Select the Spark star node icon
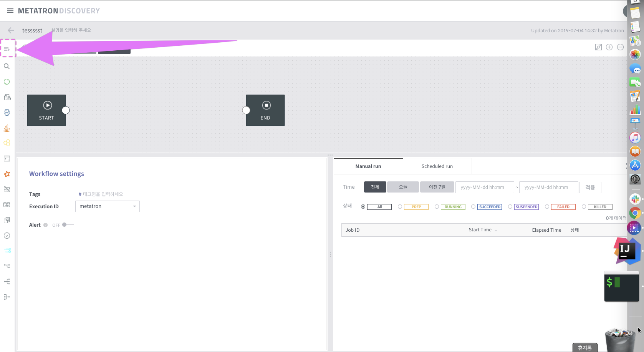 (x=7, y=174)
